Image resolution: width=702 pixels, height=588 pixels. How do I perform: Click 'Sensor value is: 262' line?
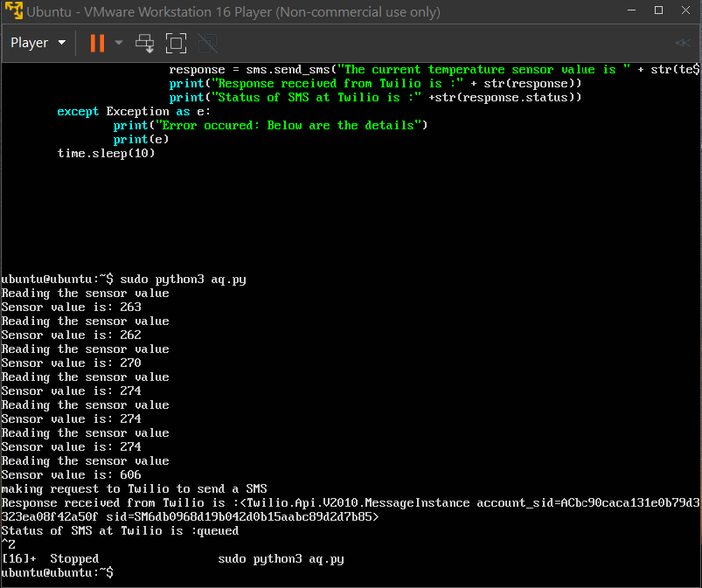[71, 335]
